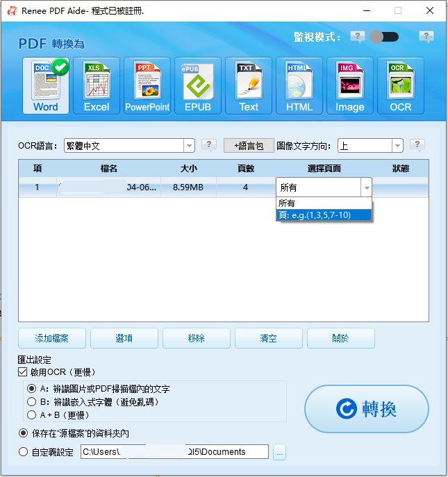448x477 pixels.
Task: Click the 項 column header
Action: (38, 168)
